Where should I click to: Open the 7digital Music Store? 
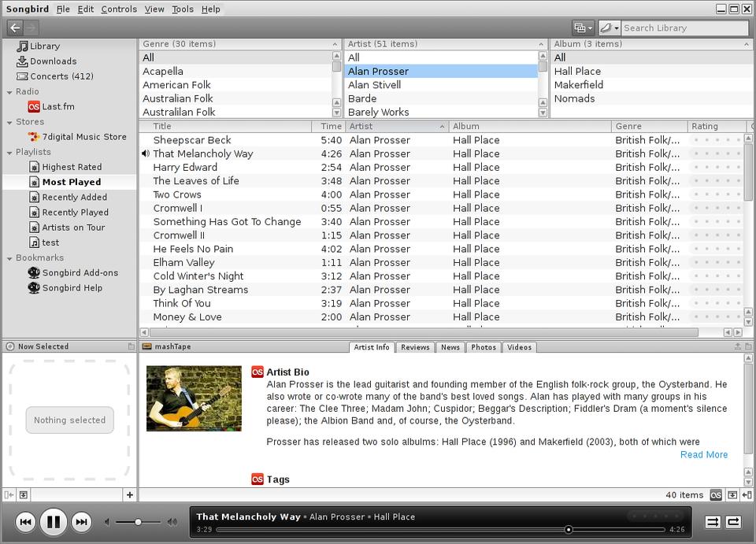83,137
